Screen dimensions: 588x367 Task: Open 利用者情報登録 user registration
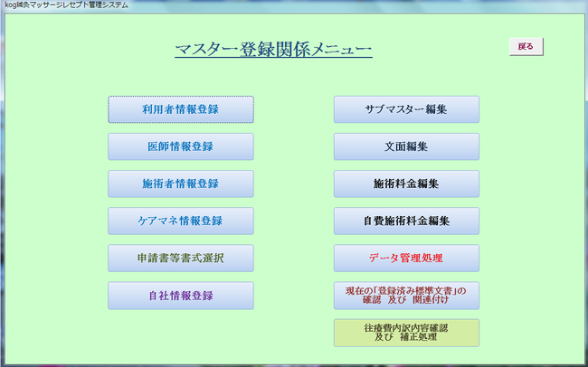181,109
